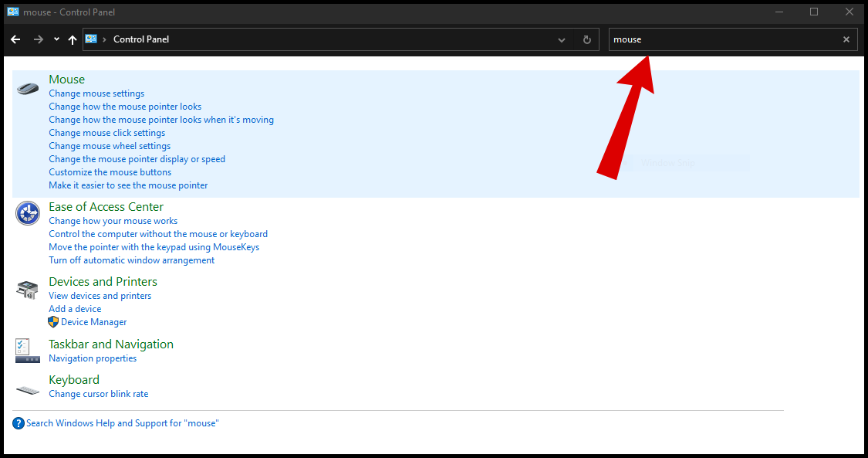Search Windows Help and Support for mouse

[123, 423]
